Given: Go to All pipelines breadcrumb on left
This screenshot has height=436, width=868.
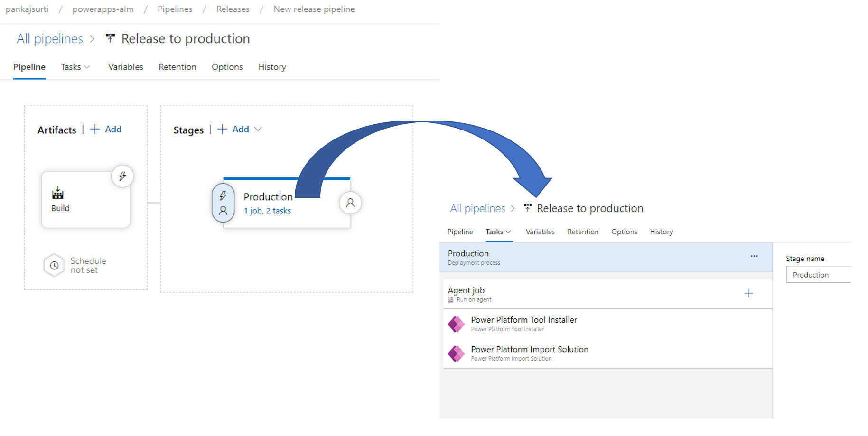Looking at the screenshot, I should [50, 39].
